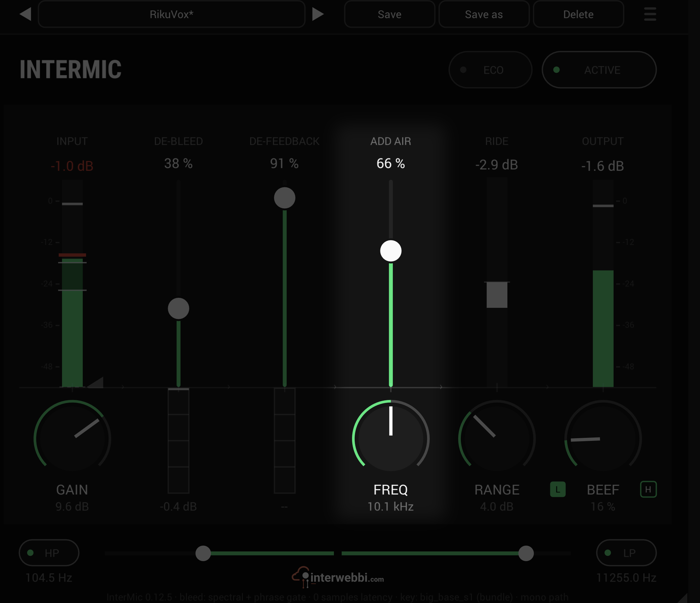Click the 91 % DE-FEEDBACK value
The height and width of the screenshot is (603, 700).
284,163
